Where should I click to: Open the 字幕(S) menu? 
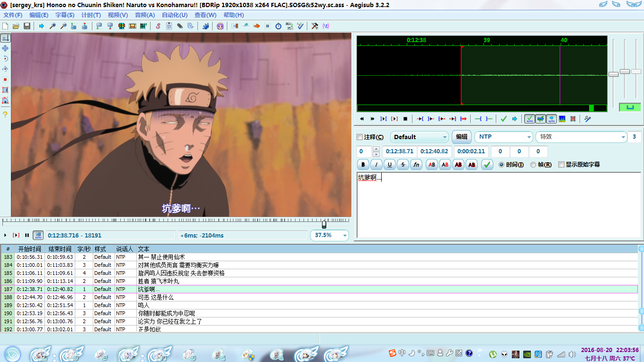tap(65, 15)
